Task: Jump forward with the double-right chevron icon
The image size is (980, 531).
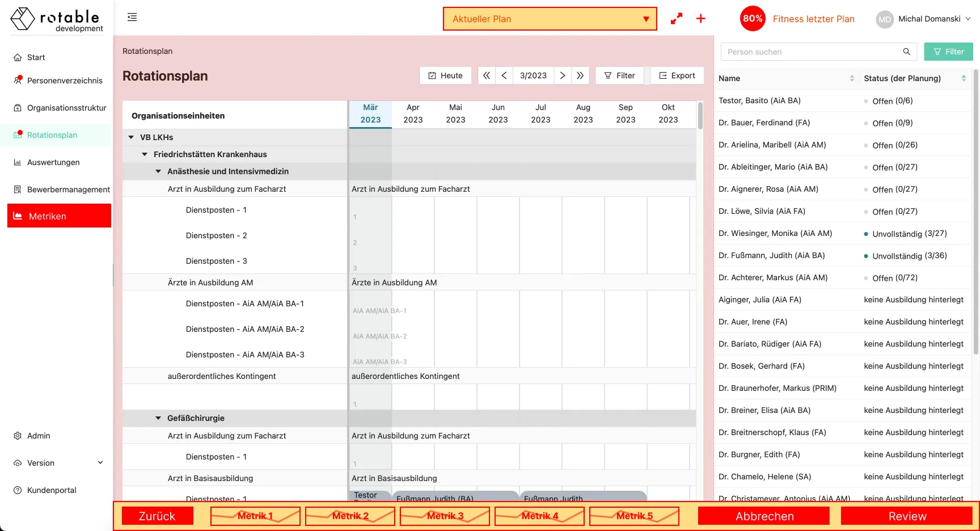Action: [580, 75]
